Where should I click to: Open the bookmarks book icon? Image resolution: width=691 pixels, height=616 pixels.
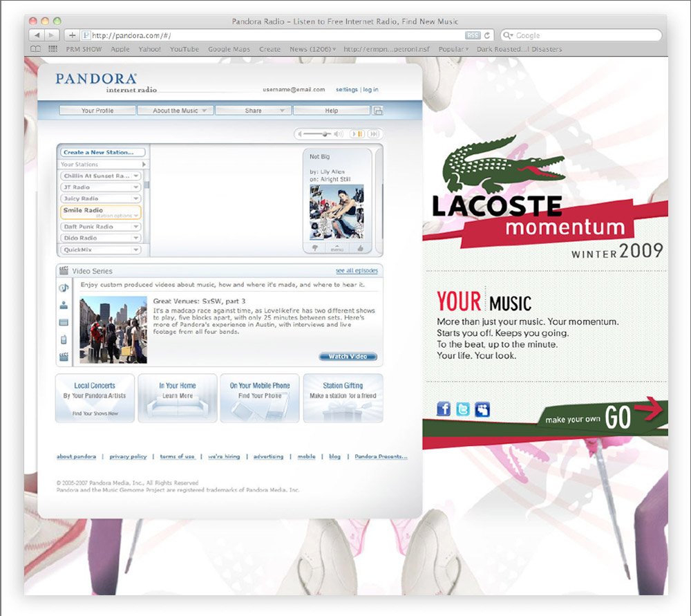[35, 49]
